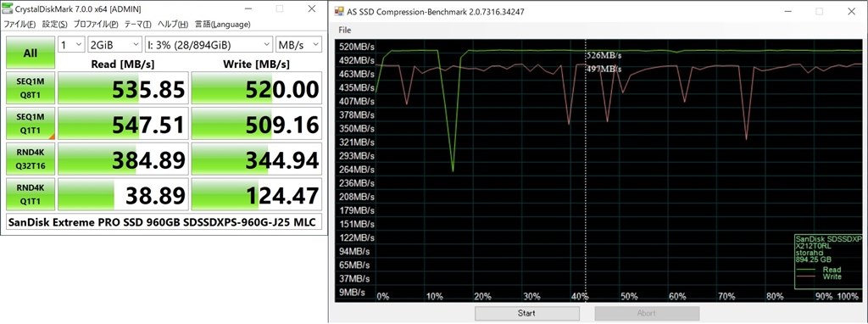
Task: Run the RND4K Q1T1 benchmark
Action: point(31,194)
